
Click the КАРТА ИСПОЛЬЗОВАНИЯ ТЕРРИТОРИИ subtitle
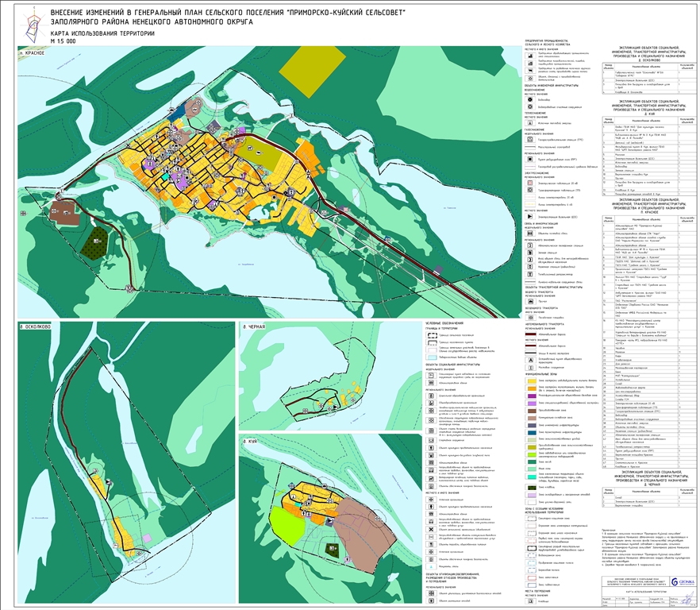coord(102,33)
